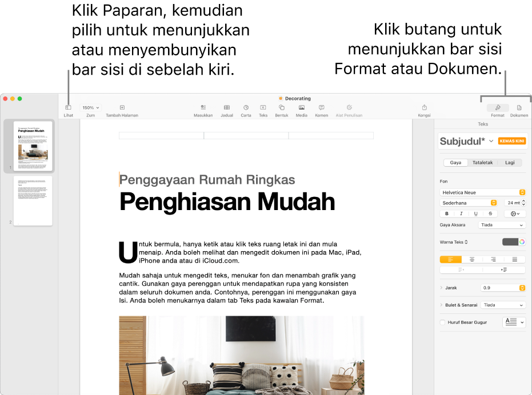
Task: Click the Penghiasan Mudah title text
Action: tap(227, 201)
